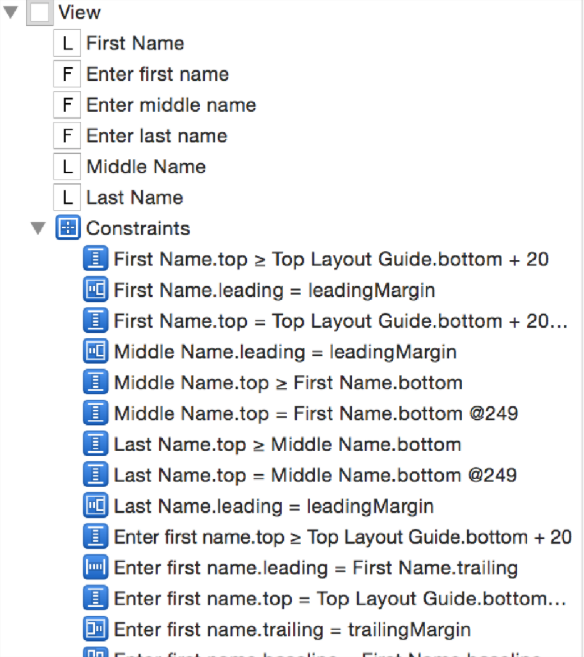Click vertical constraint icon for First Name.top ≥ row
Screen dimensions: 584x657
(96, 259)
